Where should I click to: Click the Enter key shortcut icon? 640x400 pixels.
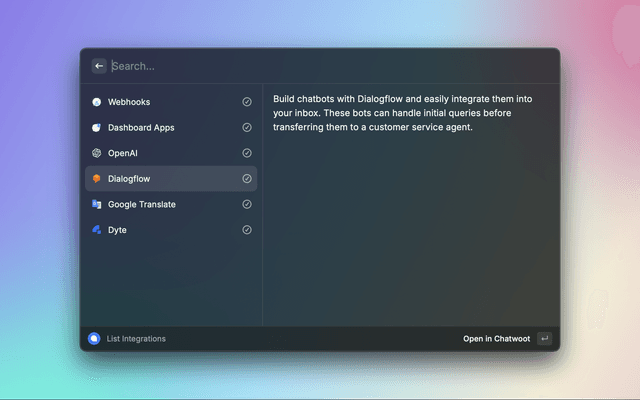(x=544, y=339)
